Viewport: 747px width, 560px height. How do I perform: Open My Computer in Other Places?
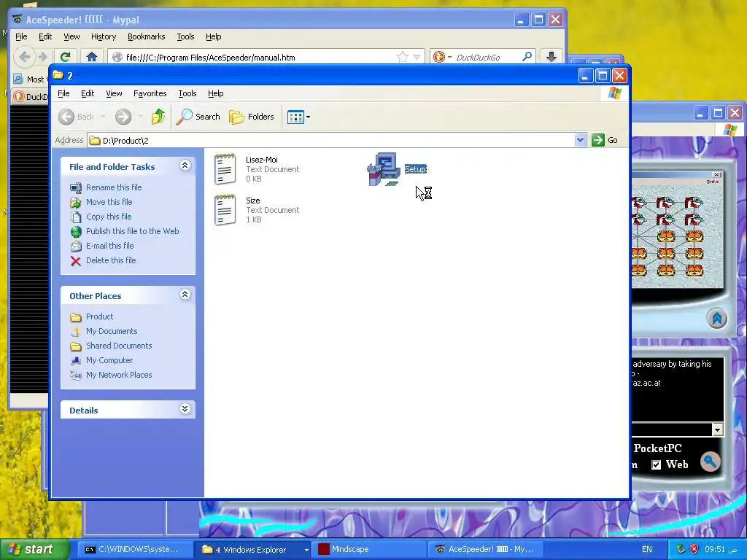click(109, 360)
